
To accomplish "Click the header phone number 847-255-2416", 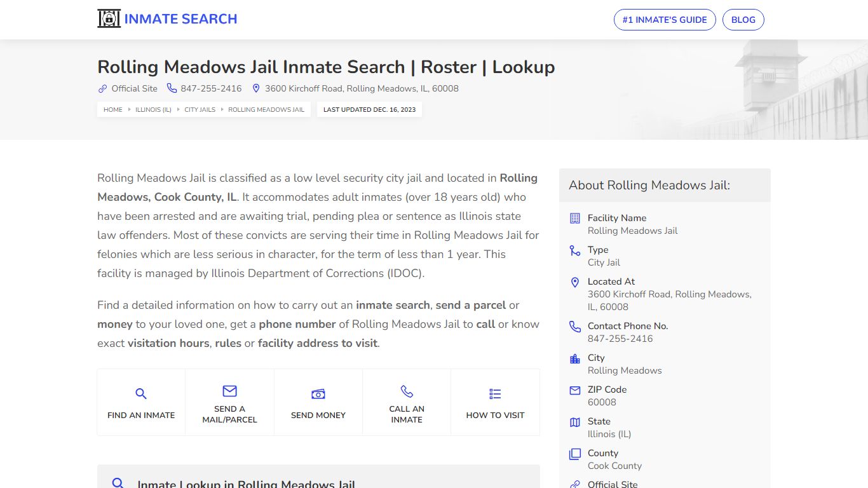I will click(211, 88).
